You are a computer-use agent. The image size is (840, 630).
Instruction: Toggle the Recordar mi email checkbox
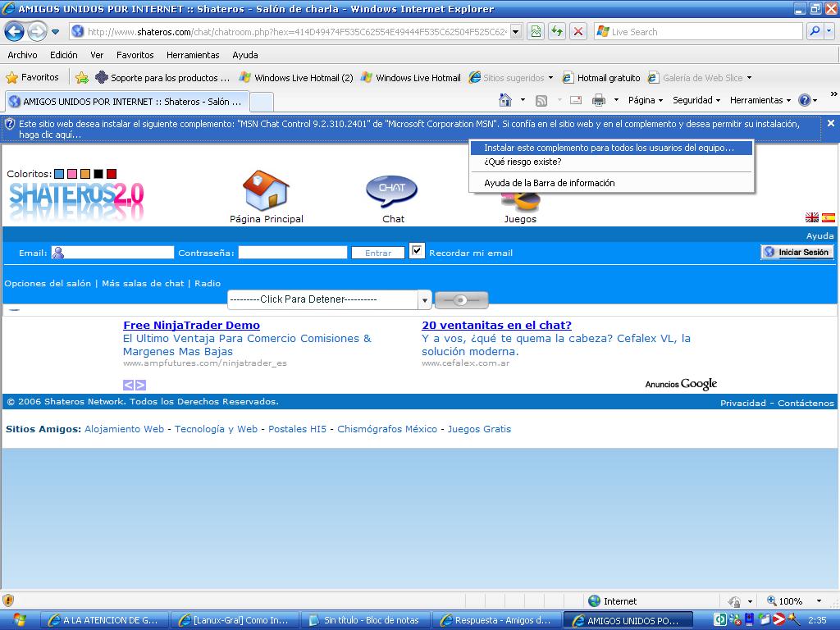tap(417, 251)
